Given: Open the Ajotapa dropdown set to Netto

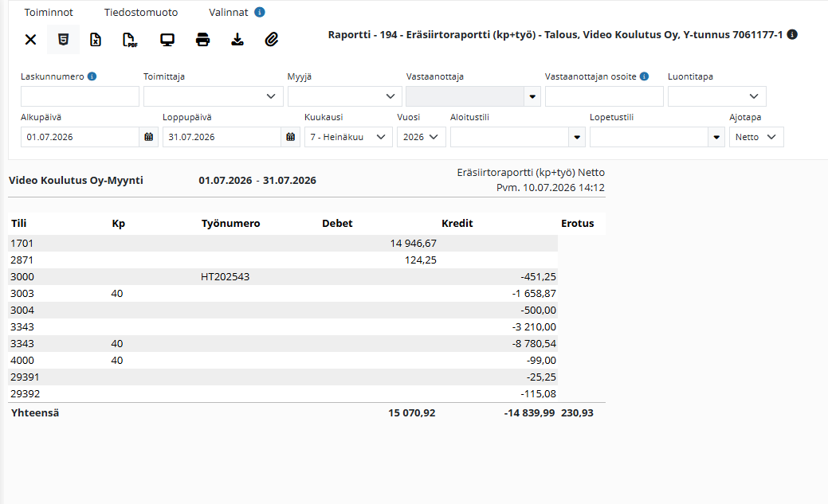Looking at the screenshot, I should click(756, 137).
